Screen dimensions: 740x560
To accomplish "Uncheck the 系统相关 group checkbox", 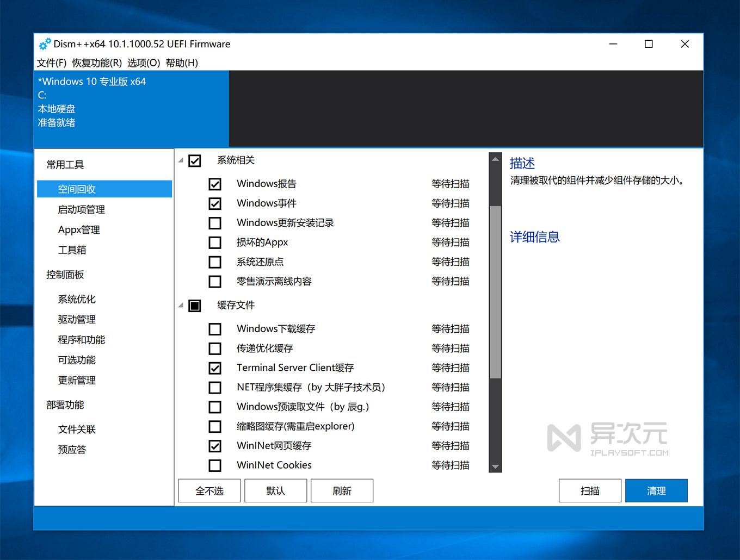I will (195, 161).
